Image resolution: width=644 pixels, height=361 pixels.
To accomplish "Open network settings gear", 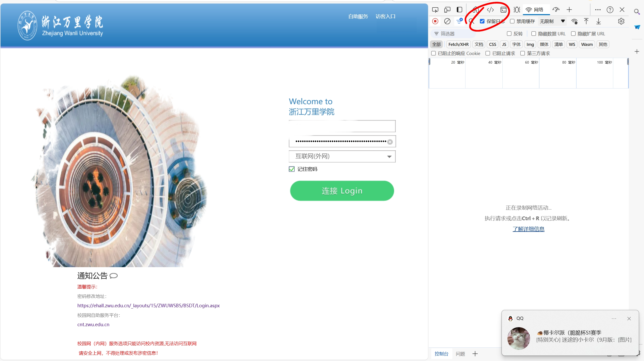I will click(x=621, y=21).
